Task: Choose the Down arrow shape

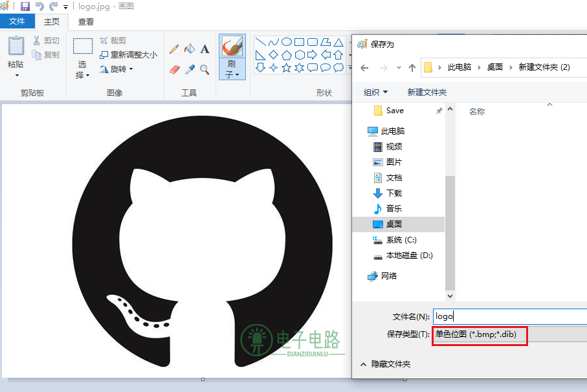Action: point(261,68)
